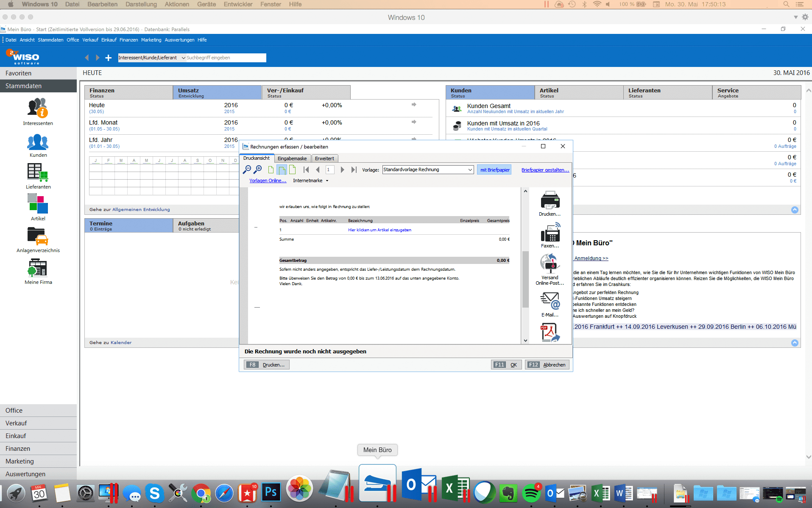Open the Briefpapier gestalten link
This screenshot has width=812, height=508.
(545, 169)
